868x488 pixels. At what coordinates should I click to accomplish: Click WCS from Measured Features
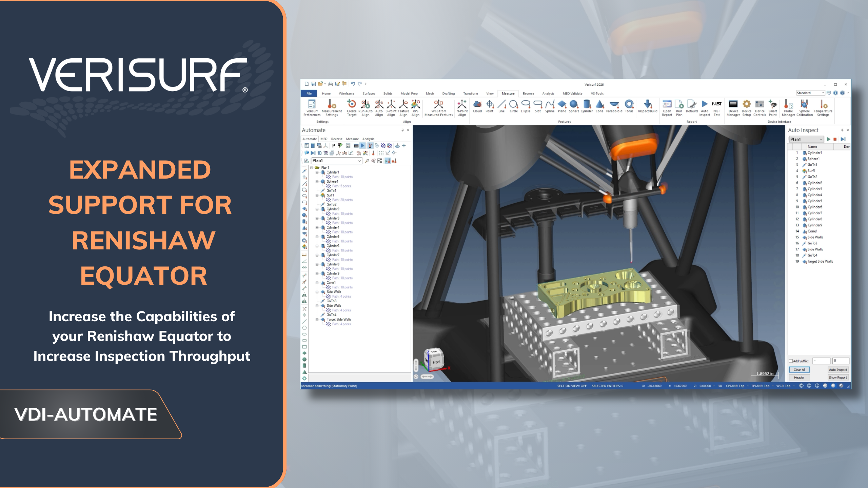pos(438,108)
